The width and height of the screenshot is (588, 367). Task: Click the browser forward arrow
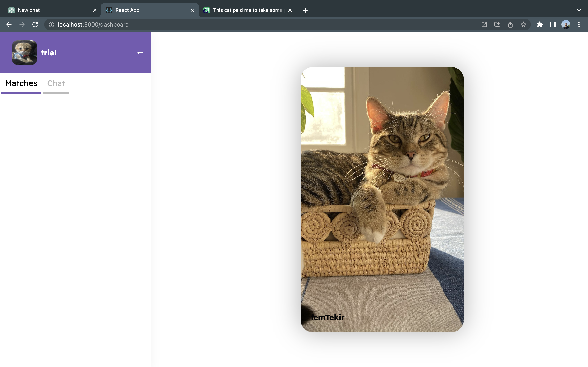22,24
